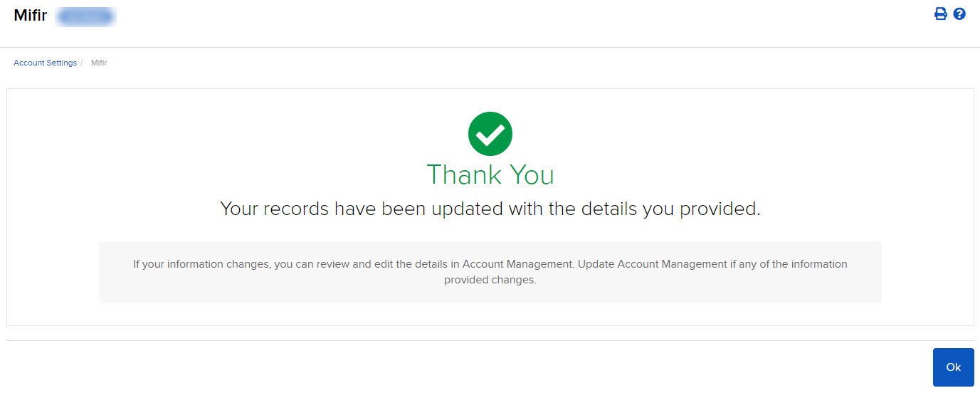Image resolution: width=980 pixels, height=393 pixels.
Task: Click the 'If your information changes' sentence
Action: click(x=353, y=264)
